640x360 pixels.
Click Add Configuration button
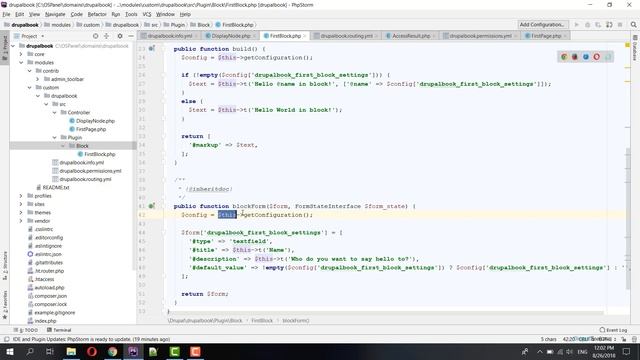pyautogui.click(x=542, y=24)
